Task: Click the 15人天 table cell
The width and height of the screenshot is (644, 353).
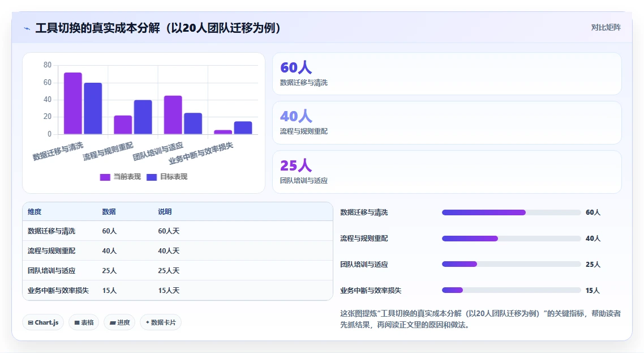Action: [x=169, y=291]
